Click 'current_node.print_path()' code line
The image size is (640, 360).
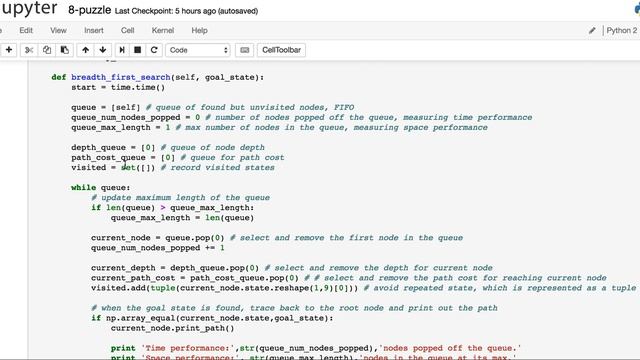pyautogui.click(x=173, y=328)
